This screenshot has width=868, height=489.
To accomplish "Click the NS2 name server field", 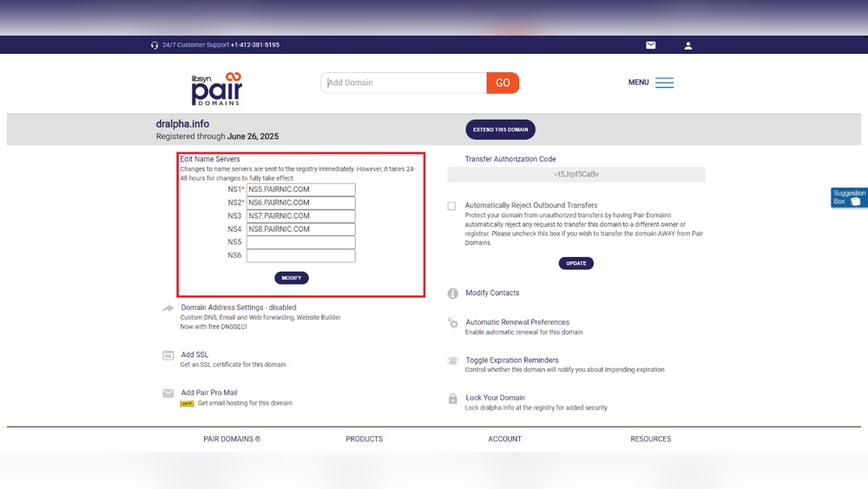I will tap(300, 202).
